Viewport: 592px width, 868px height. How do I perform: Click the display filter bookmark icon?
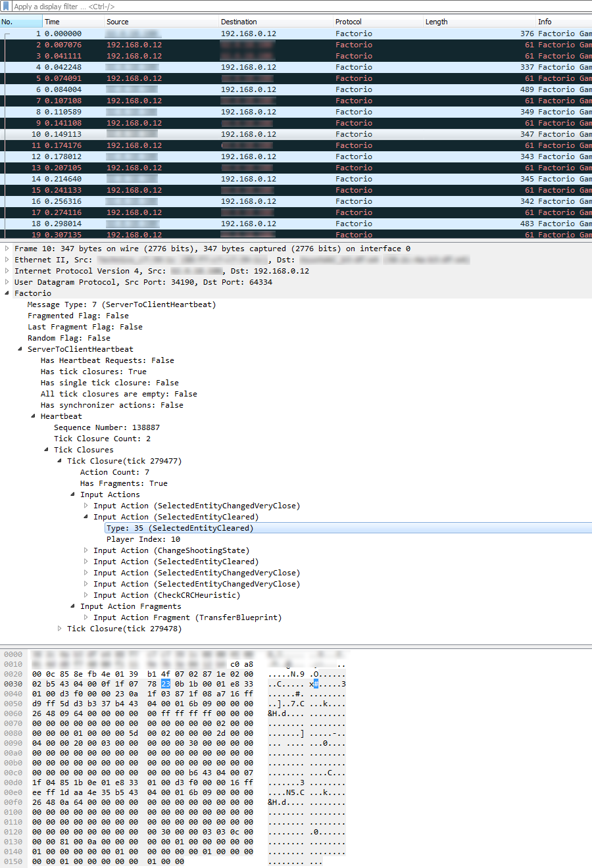click(x=6, y=7)
